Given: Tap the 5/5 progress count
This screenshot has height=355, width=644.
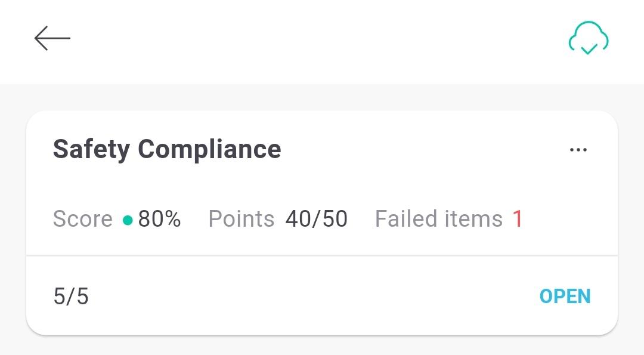Looking at the screenshot, I should click(x=71, y=297).
